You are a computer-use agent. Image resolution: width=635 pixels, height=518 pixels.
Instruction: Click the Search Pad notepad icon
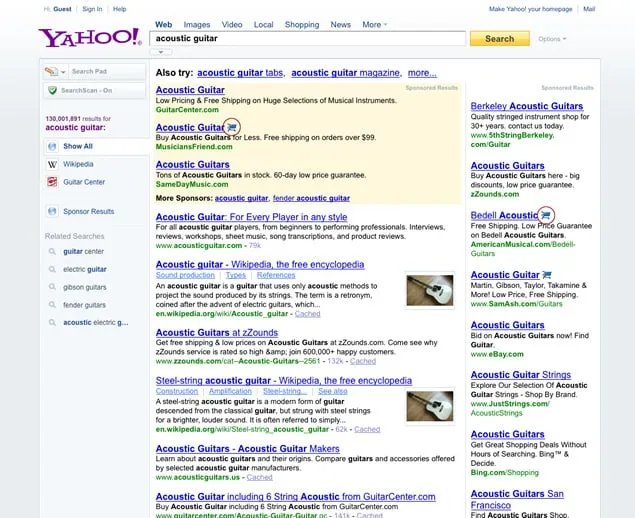[x=51, y=71]
